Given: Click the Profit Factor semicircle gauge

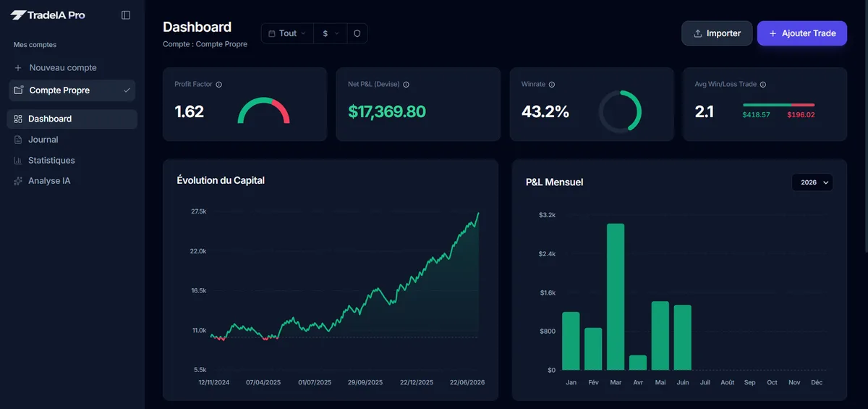Looking at the screenshot, I should point(263,110).
